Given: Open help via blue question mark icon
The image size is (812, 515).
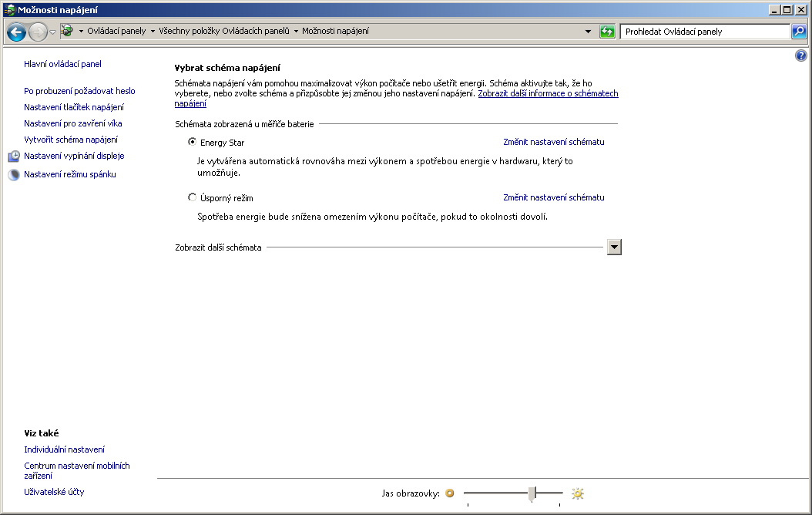Looking at the screenshot, I should tap(800, 56).
